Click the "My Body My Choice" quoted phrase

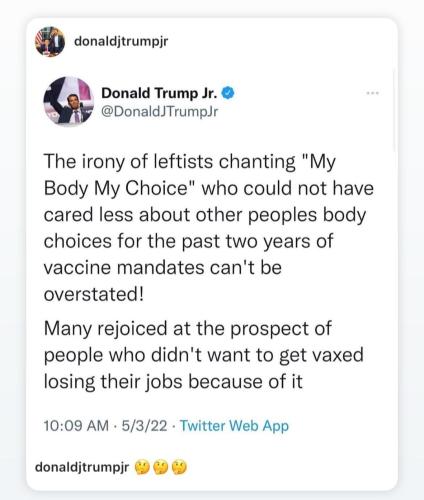click(x=190, y=175)
